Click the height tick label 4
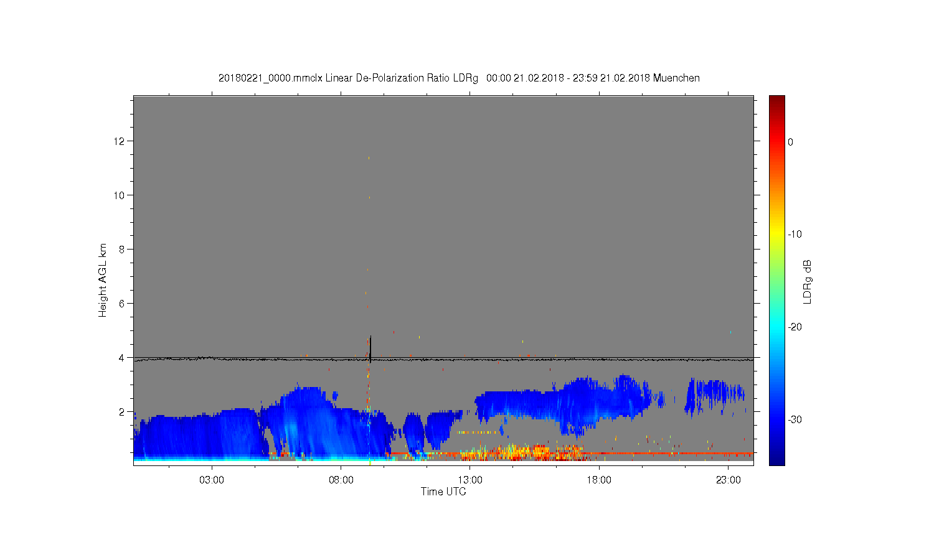The image size is (934, 560). pos(122,358)
